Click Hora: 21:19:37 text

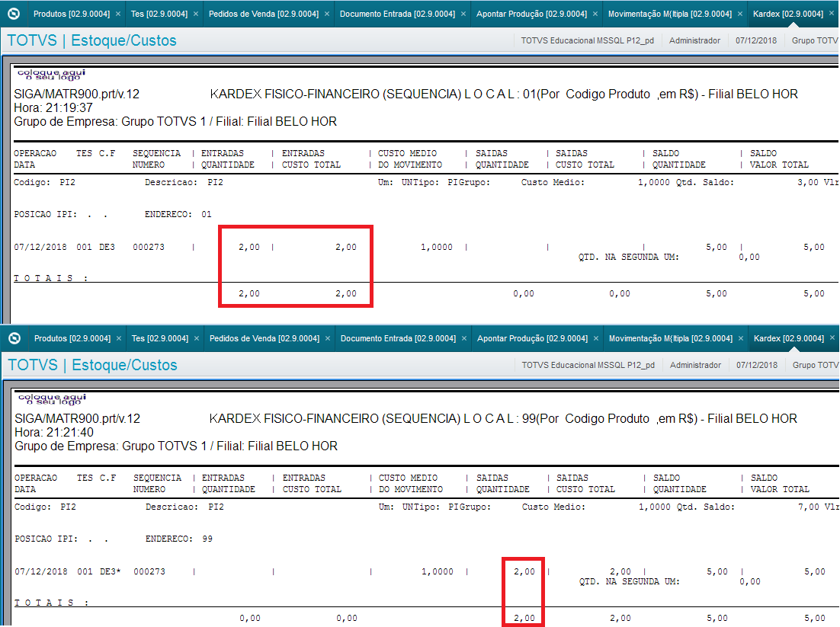53,107
